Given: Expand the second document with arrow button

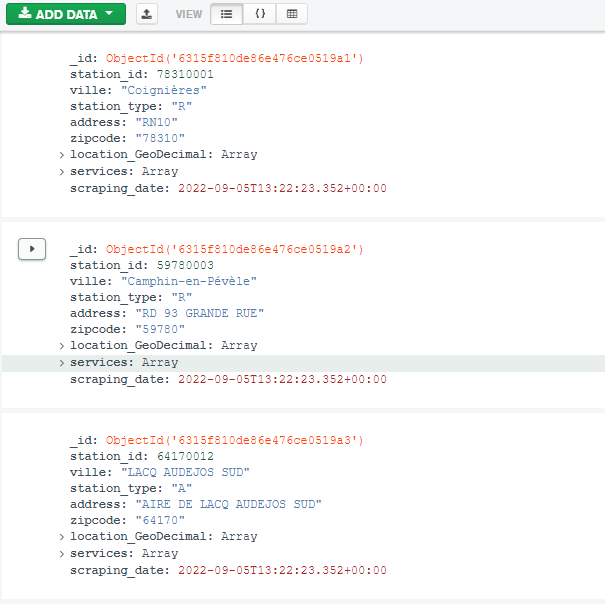Looking at the screenshot, I should pyautogui.click(x=32, y=249).
